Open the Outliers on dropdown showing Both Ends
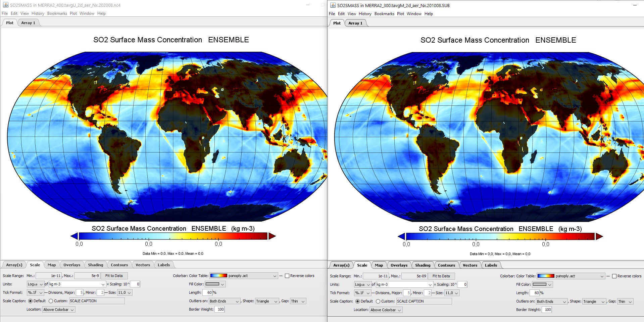644x322 pixels. pos(224,301)
